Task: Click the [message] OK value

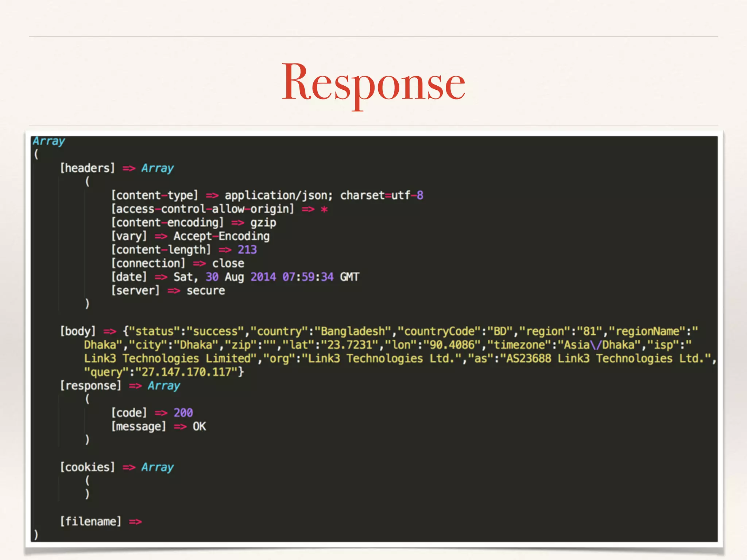Action: click(199, 427)
